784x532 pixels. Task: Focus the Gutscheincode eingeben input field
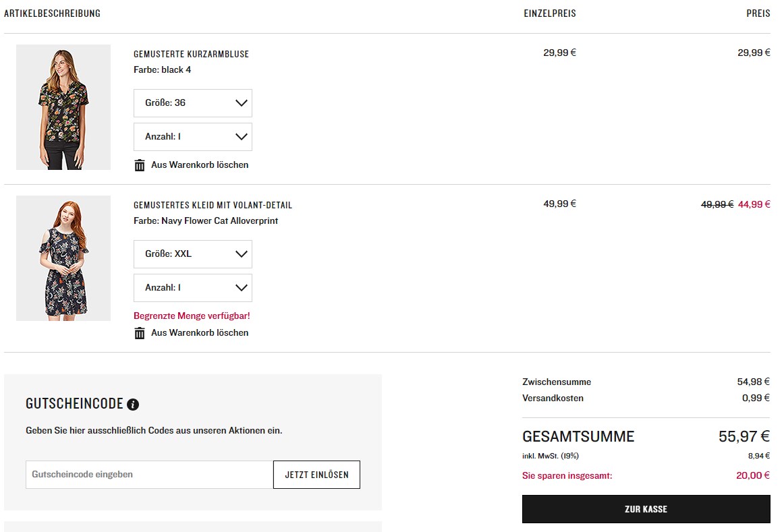pyautogui.click(x=149, y=475)
